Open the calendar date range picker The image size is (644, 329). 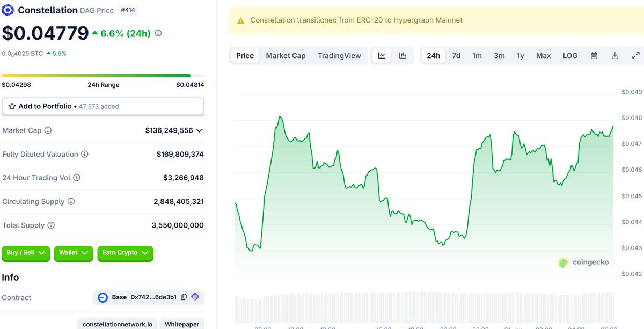594,55
